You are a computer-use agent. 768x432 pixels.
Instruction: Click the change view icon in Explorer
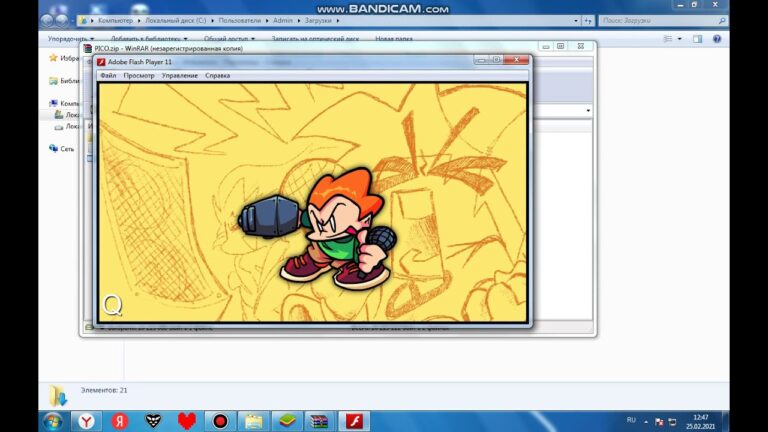(668, 39)
